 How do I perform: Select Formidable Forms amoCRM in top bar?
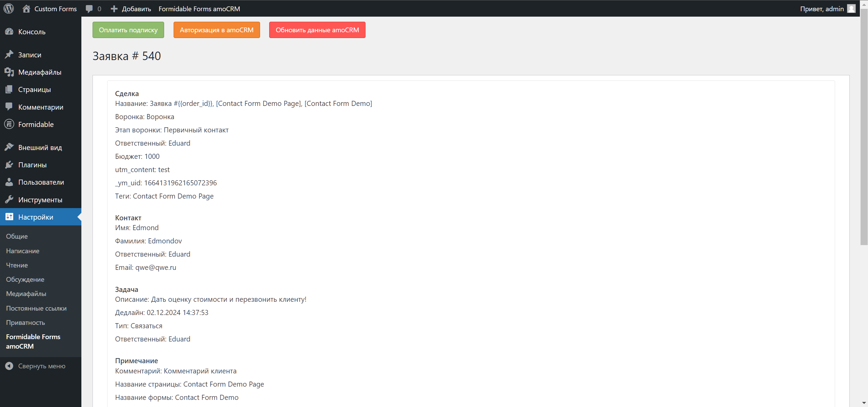point(199,8)
